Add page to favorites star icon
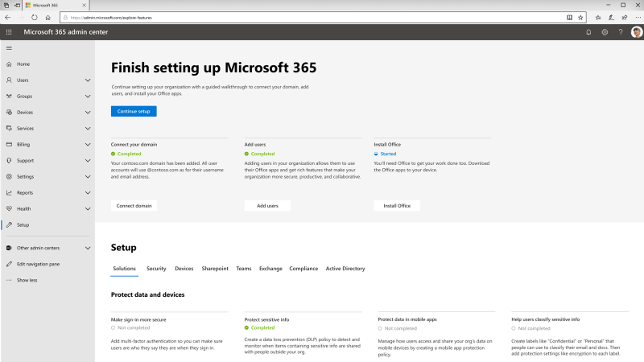Viewport: 644px width, 362px height. point(580,18)
